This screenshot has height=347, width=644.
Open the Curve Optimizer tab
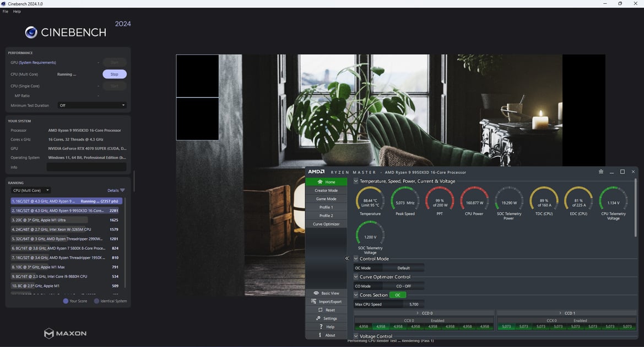point(327,224)
